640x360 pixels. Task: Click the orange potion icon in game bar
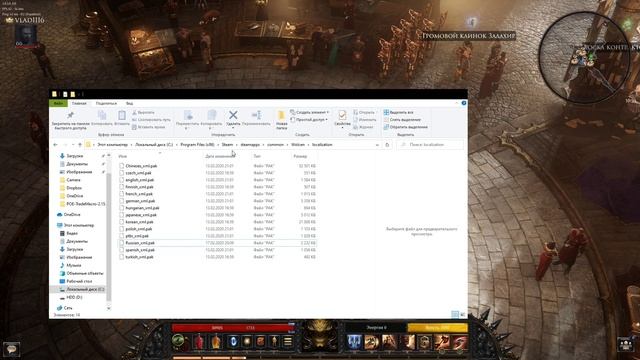tap(216, 341)
